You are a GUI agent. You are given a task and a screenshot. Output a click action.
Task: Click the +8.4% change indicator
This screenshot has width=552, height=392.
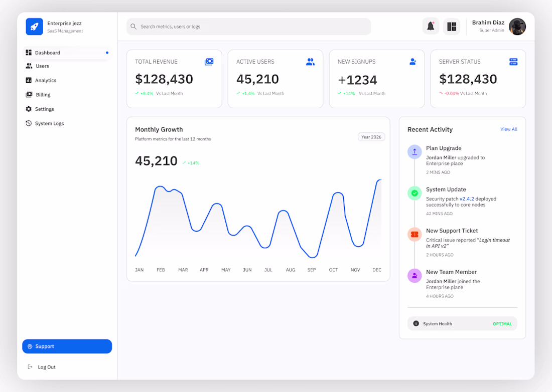coord(145,94)
